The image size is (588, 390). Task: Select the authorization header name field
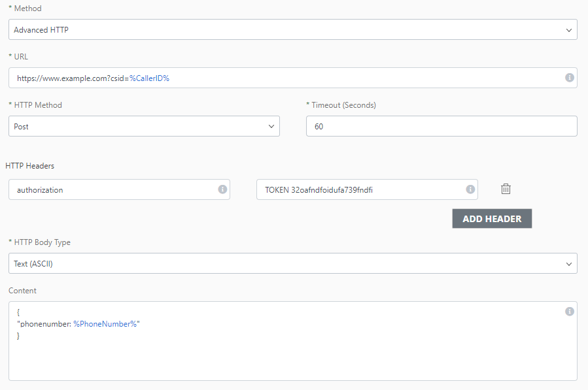(x=111, y=189)
